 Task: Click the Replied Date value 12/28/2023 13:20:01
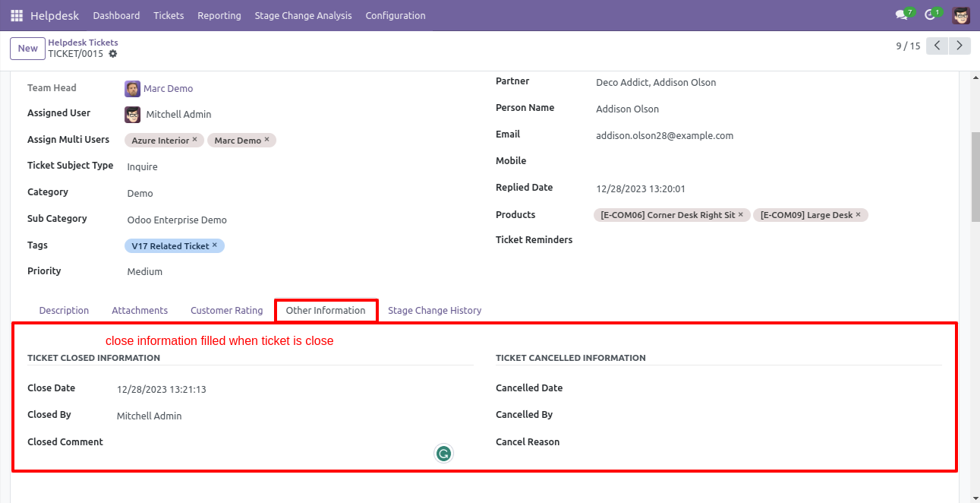(641, 188)
